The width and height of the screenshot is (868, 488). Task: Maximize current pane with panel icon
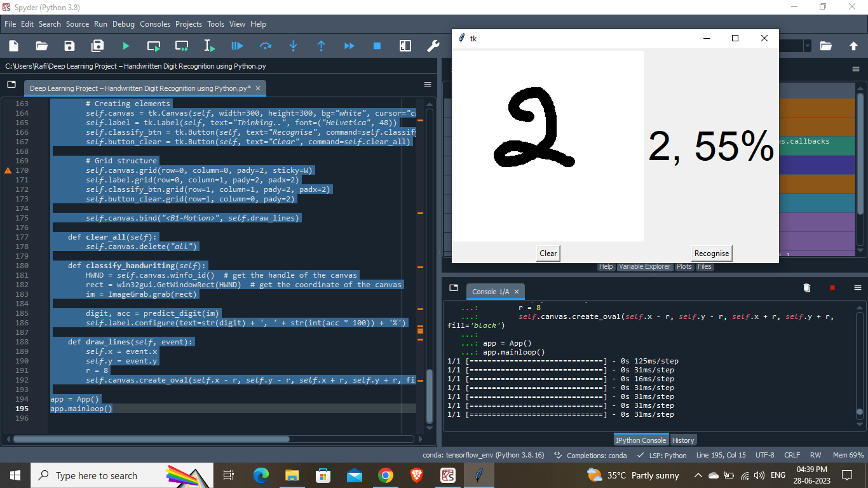tap(405, 46)
